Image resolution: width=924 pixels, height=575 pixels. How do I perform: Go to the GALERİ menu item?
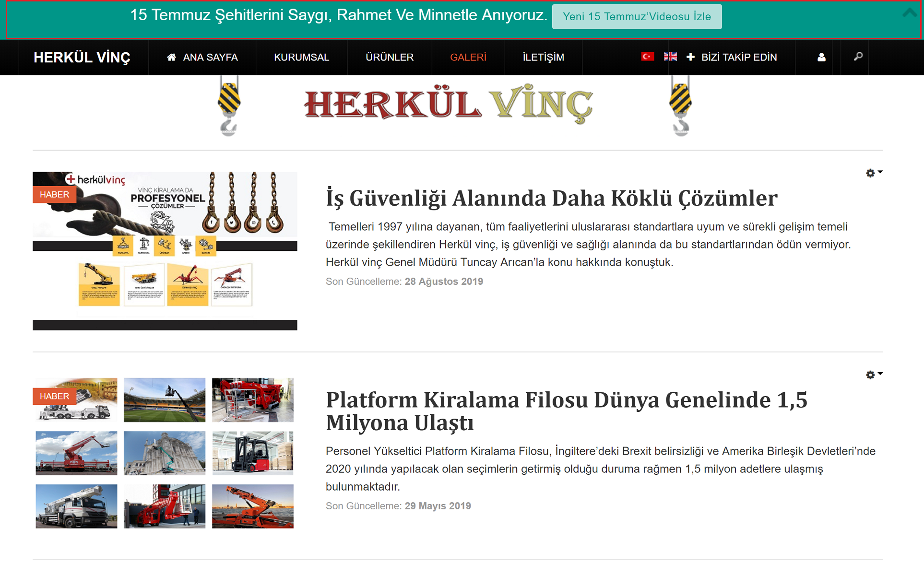(468, 58)
